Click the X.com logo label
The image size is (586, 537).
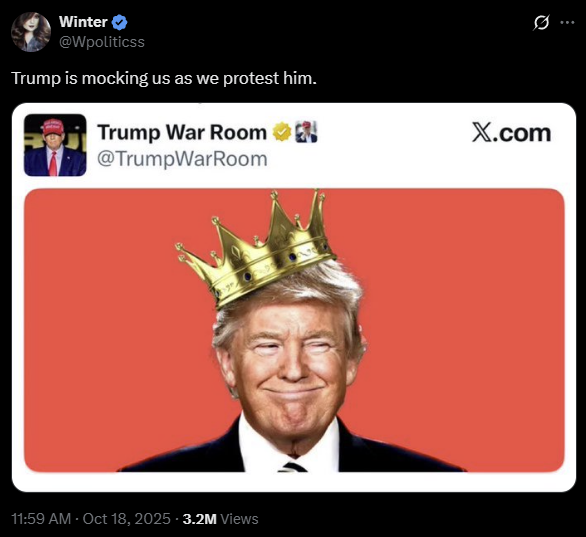point(511,133)
